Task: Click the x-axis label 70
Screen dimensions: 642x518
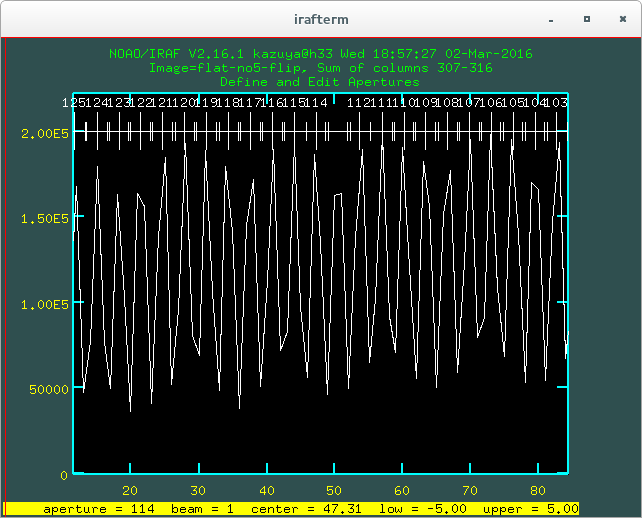Action: [x=470, y=491]
